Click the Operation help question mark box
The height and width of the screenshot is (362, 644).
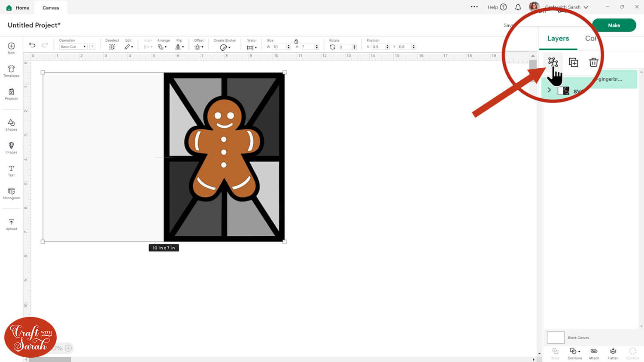92,47
